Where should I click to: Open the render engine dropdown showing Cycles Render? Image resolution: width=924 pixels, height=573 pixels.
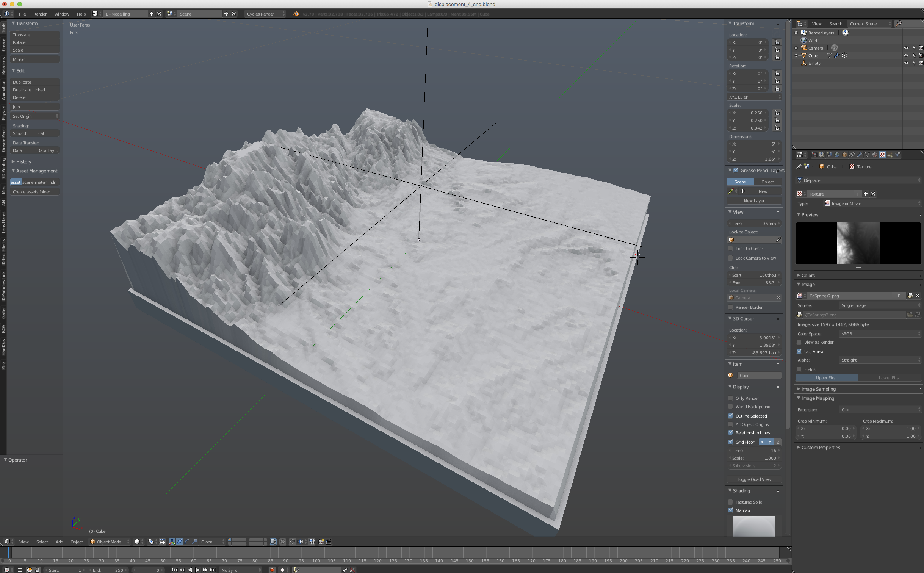coord(265,14)
